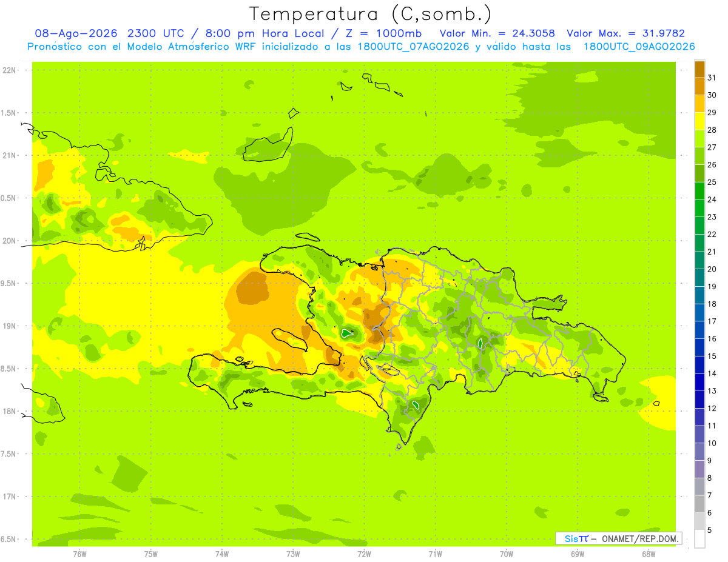This screenshot has width=728, height=562.
Task: Pick the yellow swatch between 28 and 29
Action: (700, 121)
